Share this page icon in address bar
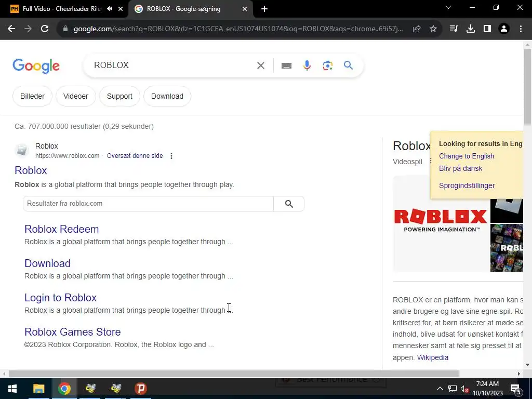 [x=417, y=29]
